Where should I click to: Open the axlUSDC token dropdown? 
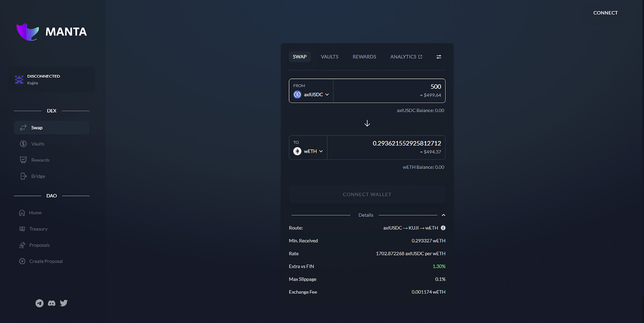point(311,95)
